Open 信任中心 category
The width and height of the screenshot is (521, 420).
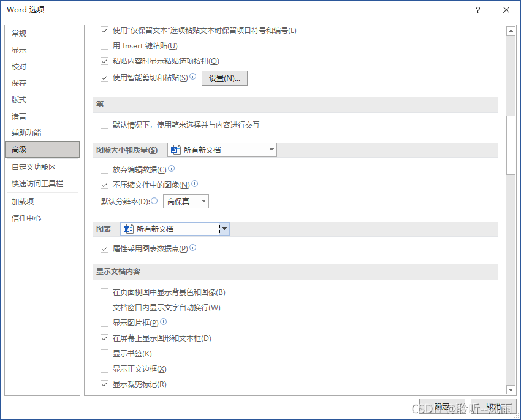tap(42, 218)
